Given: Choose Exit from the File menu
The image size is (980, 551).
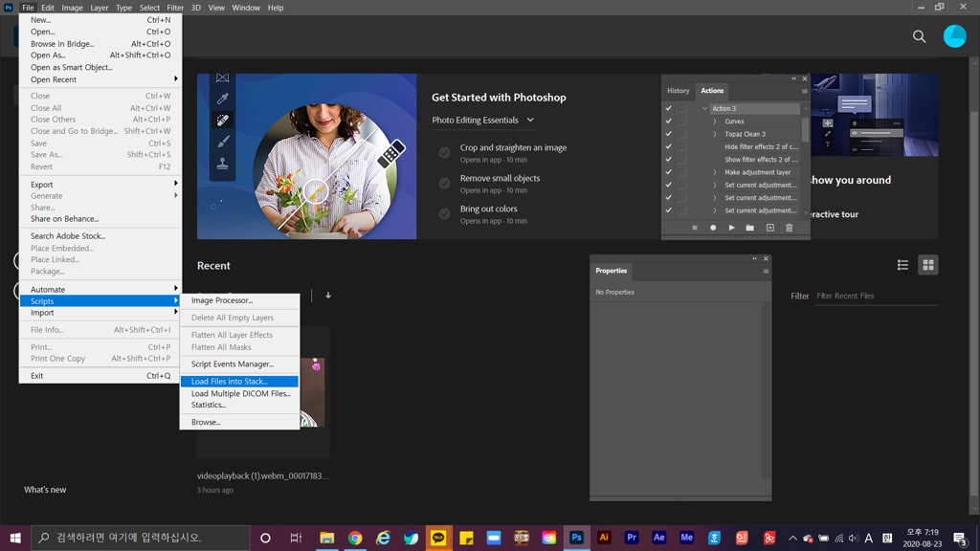Looking at the screenshot, I should (100, 375).
